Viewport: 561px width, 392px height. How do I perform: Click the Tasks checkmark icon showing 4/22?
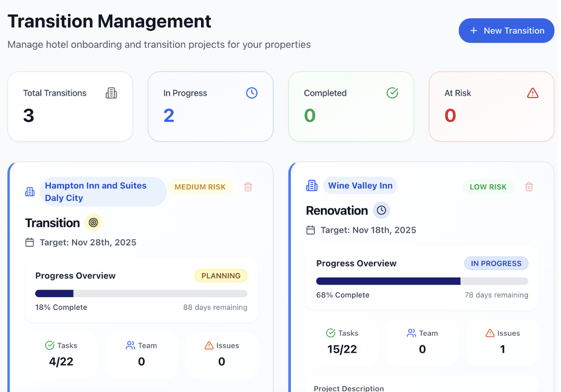(x=49, y=345)
